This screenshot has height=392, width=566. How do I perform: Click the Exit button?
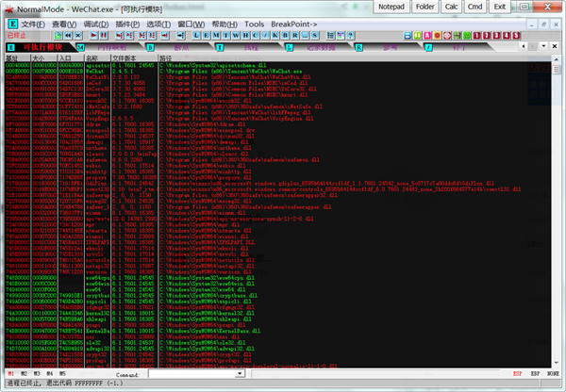[x=500, y=7]
